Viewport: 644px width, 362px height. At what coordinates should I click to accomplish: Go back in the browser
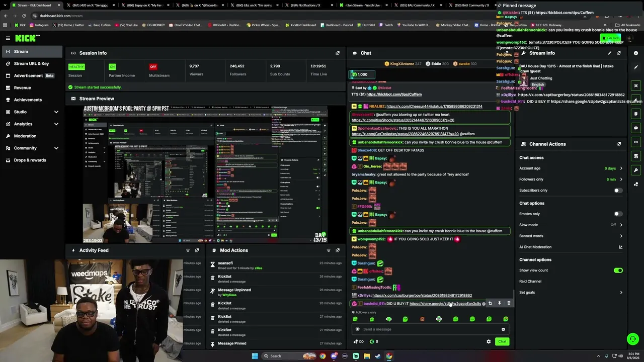pyautogui.click(x=6, y=16)
